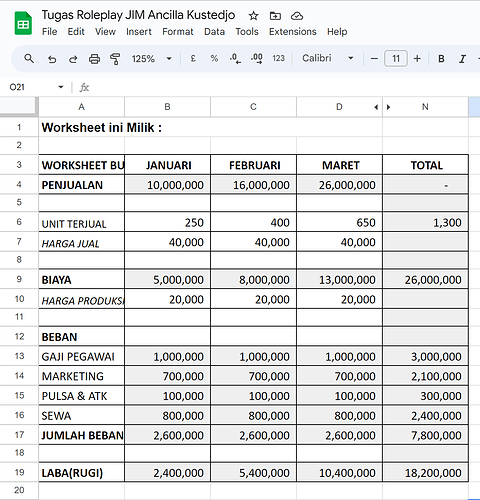This screenshot has width=480, height=500.
Task: Select column N header
Action: click(x=425, y=107)
